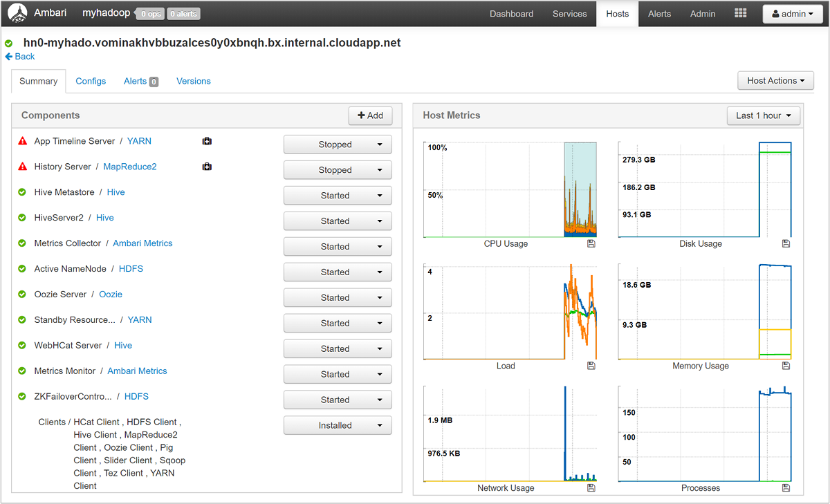Click the Ambari logo icon
Image resolution: width=830 pixels, height=504 pixels.
click(17, 13)
